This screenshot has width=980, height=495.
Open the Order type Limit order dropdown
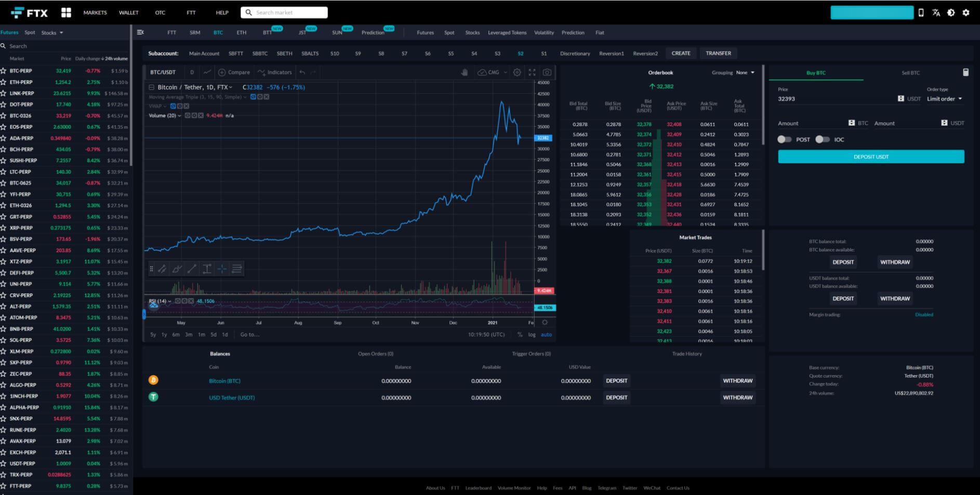[945, 99]
